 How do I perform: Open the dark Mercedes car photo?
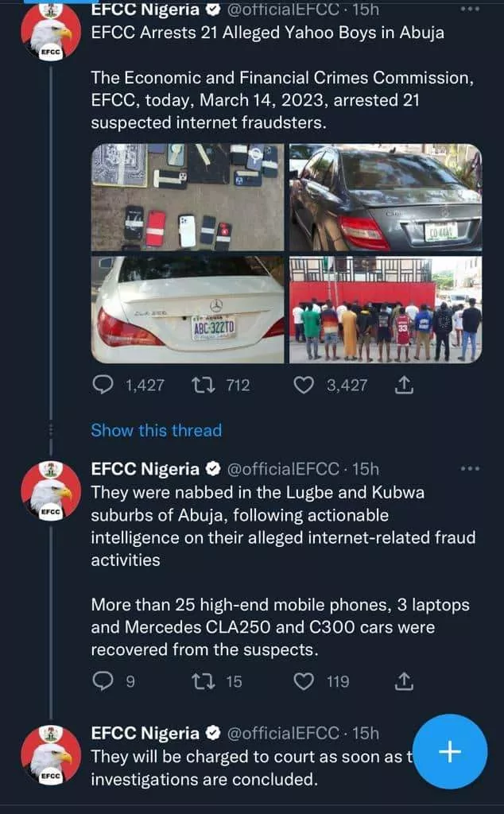click(385, 197)
